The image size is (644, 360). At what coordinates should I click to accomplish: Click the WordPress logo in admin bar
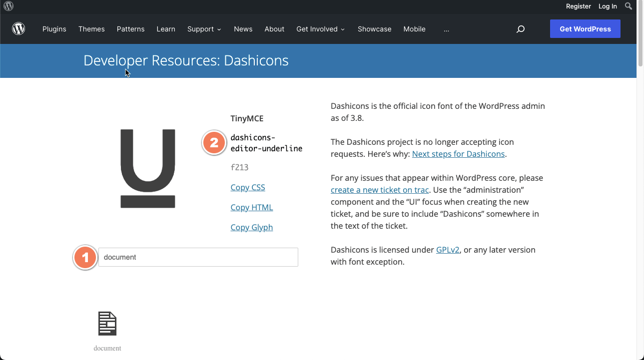[x=8, y=6]
